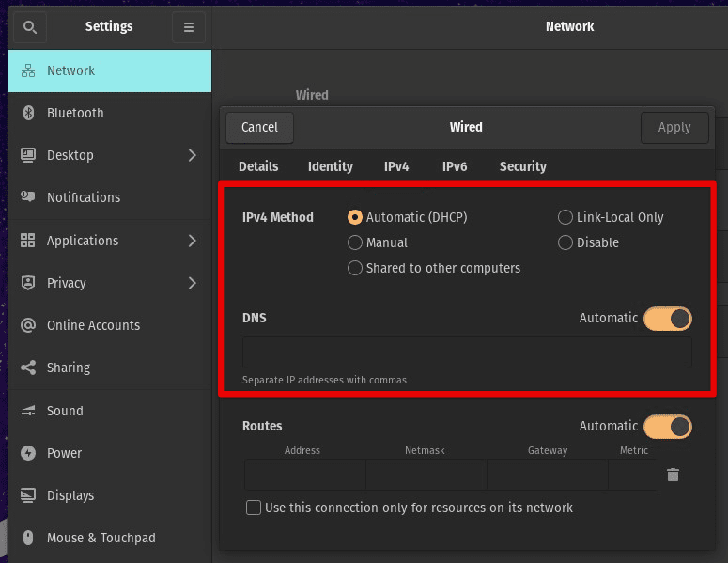Toggle the Routes Automatic switch
This screenshot has width=728, height=563.
pos(668,427)
